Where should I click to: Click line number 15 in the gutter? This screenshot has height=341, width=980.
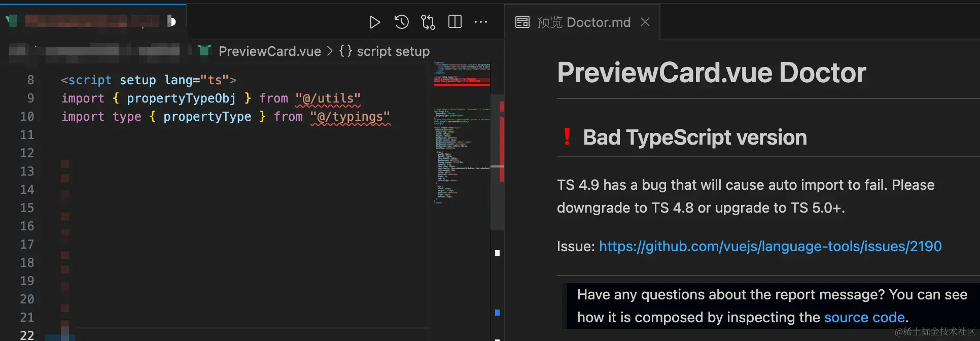27,208
